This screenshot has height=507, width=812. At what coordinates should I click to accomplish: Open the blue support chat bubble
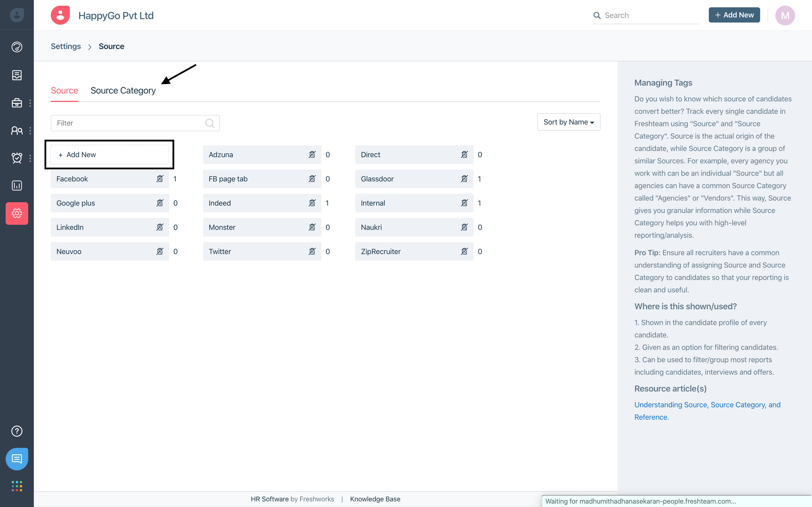coord(17,459)
